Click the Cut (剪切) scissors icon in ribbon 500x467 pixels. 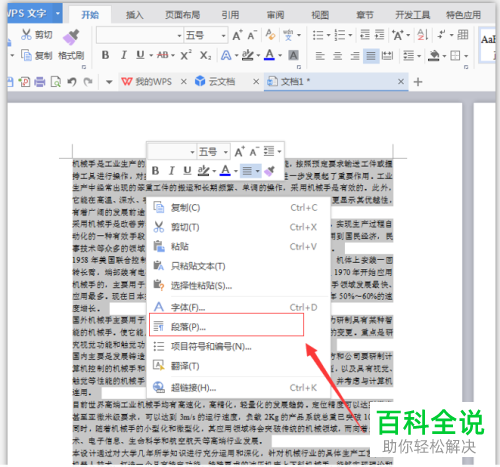[26, 34]
